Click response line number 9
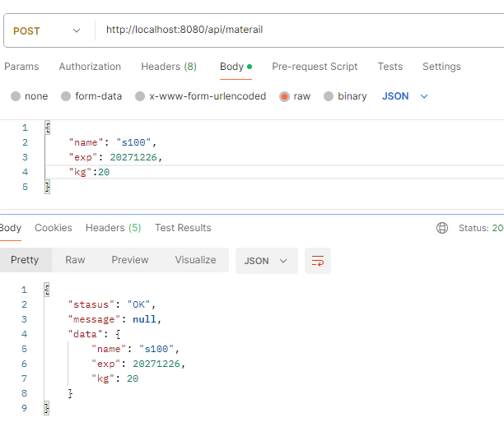The height and width of the screenshot is (427, 504). tap(24, 408)
